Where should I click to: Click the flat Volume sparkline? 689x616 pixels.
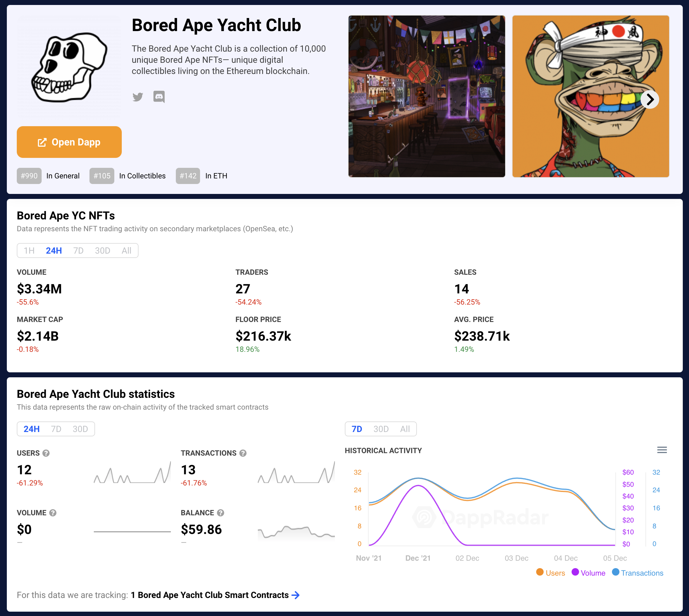click(x=132, y=531)
